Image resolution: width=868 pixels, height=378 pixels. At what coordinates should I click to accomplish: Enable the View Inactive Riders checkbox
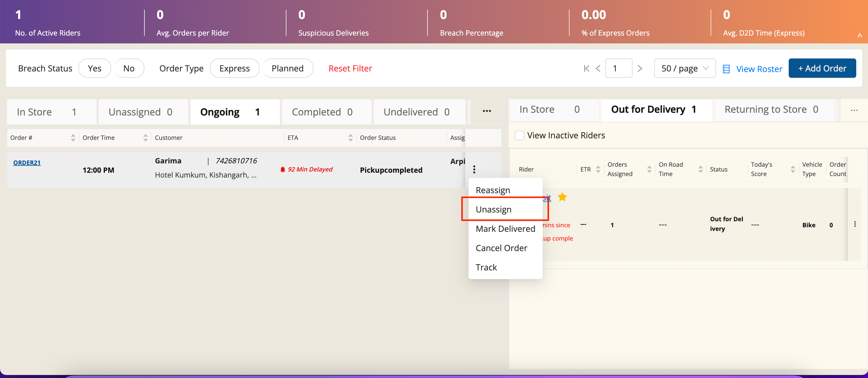pos(519,135)
